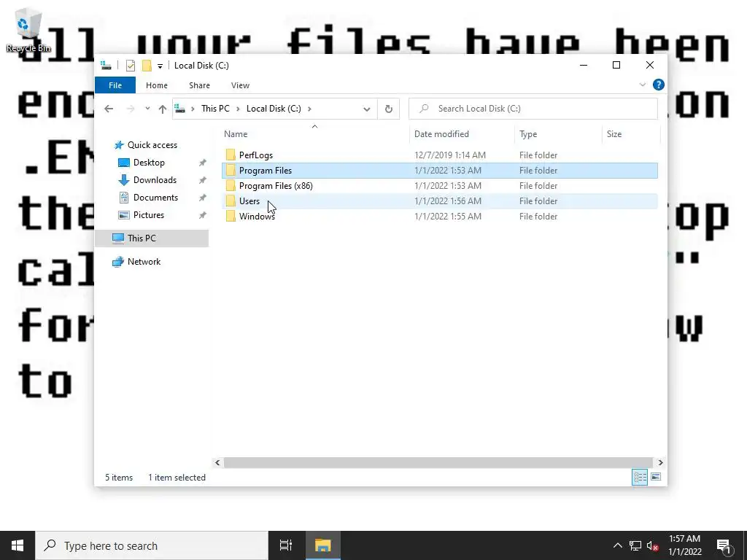Expand the ribbon with the chevron
The image size is (747, 560).
pos(642,85)
